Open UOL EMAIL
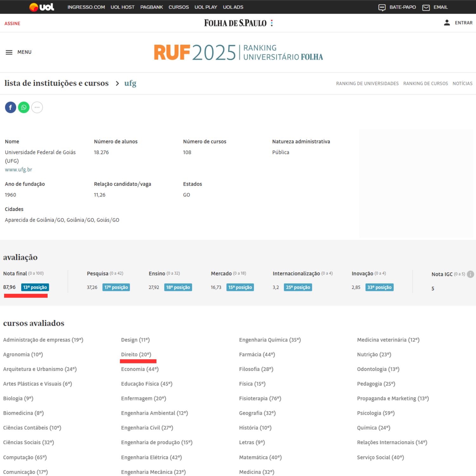Image resolution: width=476 pixels, height=476 pixels. coord(435,7)
